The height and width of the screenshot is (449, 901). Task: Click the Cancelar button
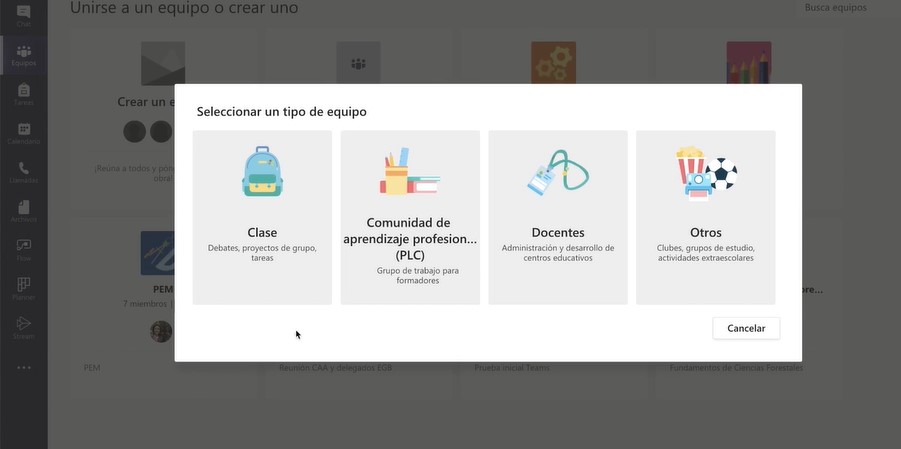tap(746, 328)
